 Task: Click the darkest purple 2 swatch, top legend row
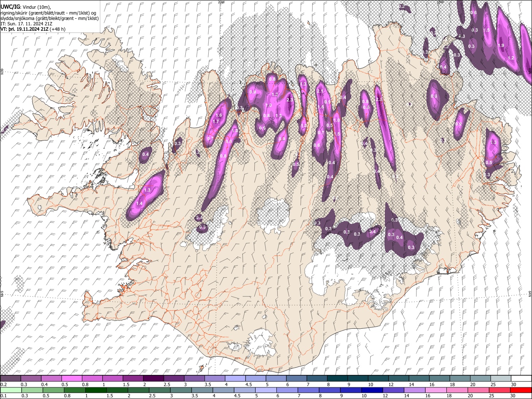153,378
